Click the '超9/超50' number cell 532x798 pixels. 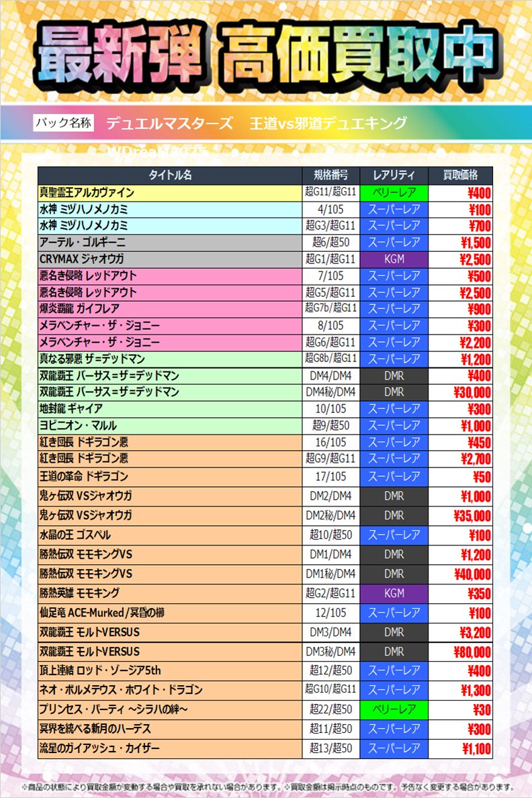(331, 425)
